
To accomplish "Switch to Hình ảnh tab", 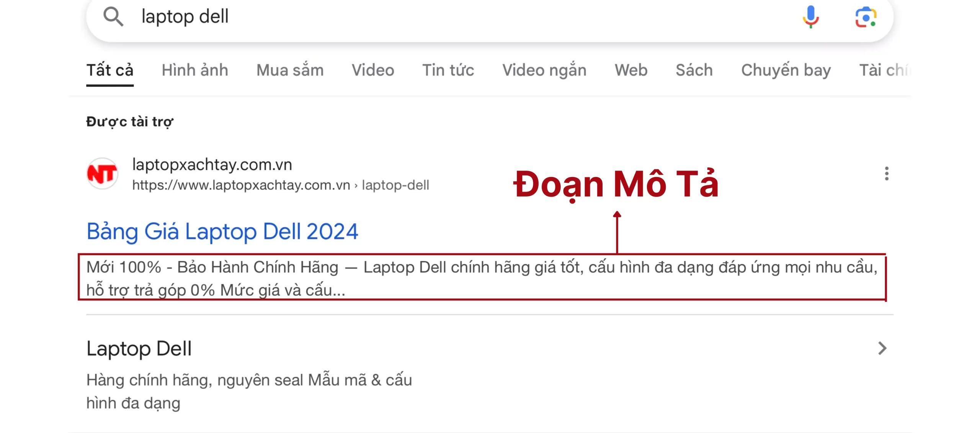I will point(195,70).
